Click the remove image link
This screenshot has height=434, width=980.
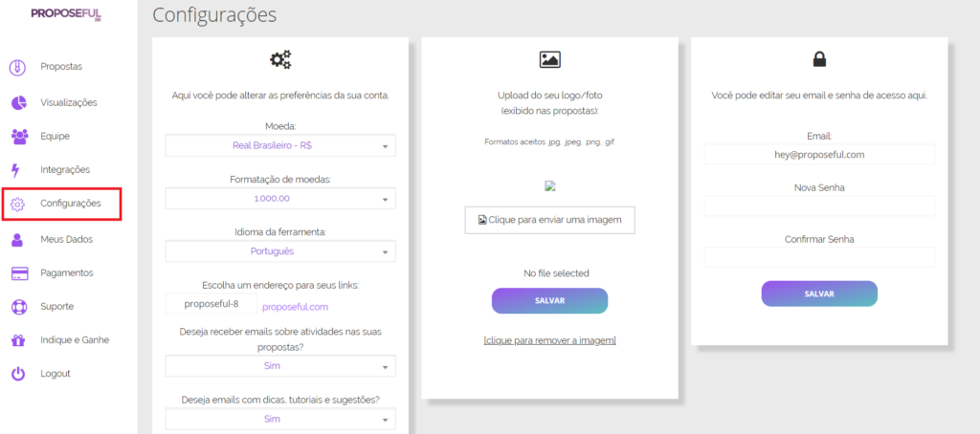click(549, 340)
